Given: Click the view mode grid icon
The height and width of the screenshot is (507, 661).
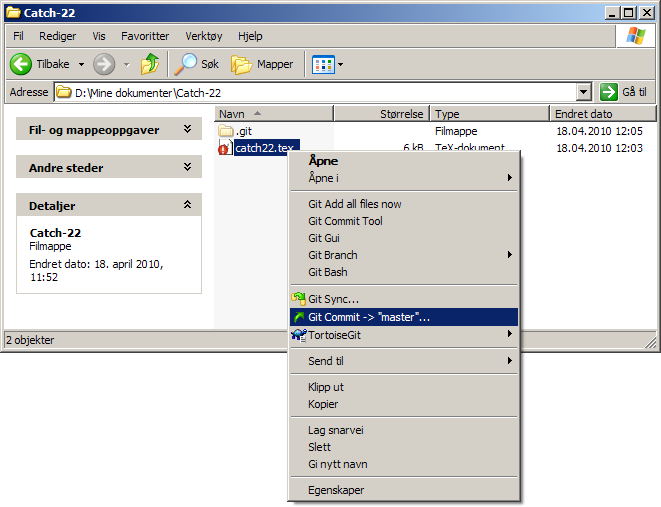Looking at the screenshot, I should pos(323,64).
